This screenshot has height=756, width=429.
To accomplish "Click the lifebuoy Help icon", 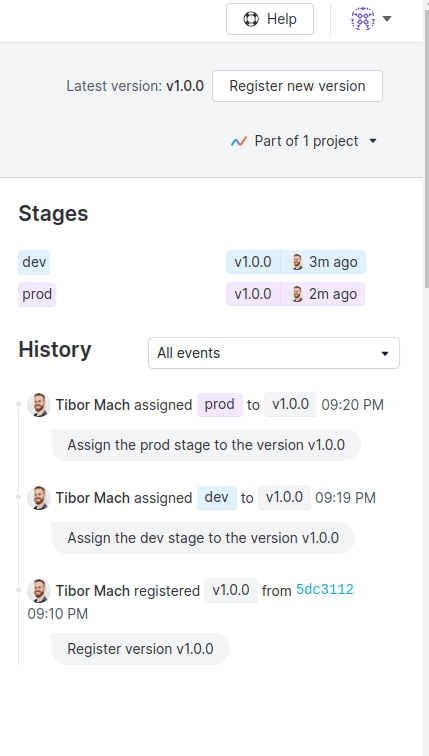I will pos(251,19).
